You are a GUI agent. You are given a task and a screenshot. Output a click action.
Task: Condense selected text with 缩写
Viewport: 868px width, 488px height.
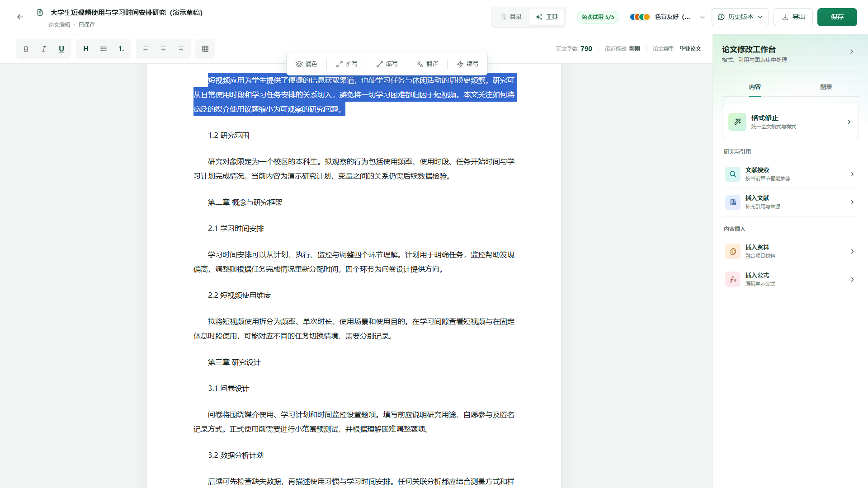tap(387, 64)
